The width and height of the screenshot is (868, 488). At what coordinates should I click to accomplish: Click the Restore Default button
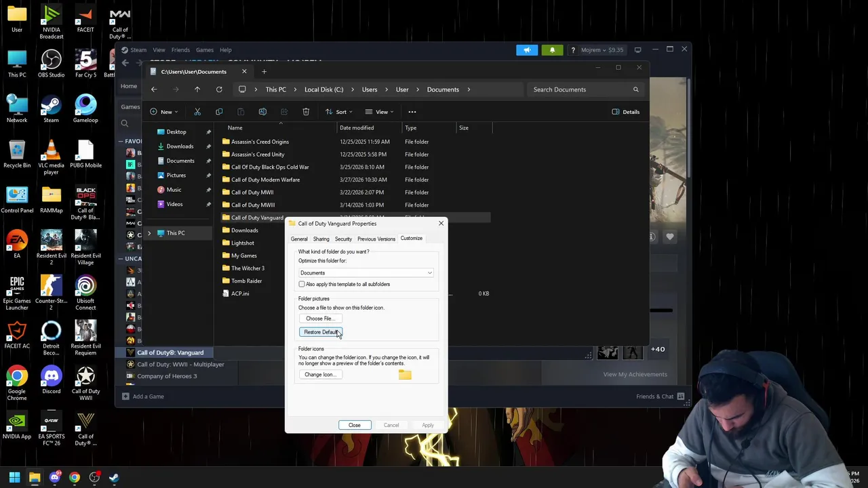coord(321,332)
